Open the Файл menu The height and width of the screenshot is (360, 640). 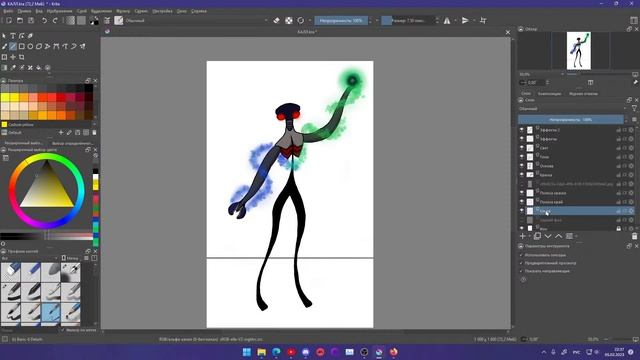tap(8, 11)
